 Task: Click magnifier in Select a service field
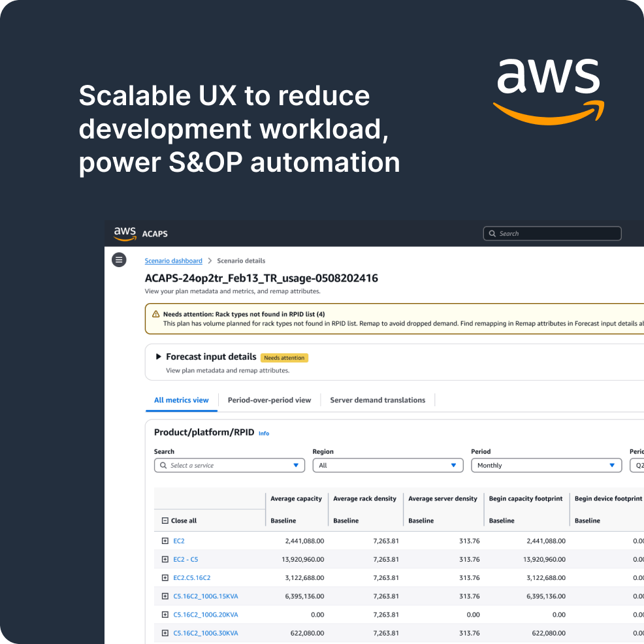[x=163, y=465]
